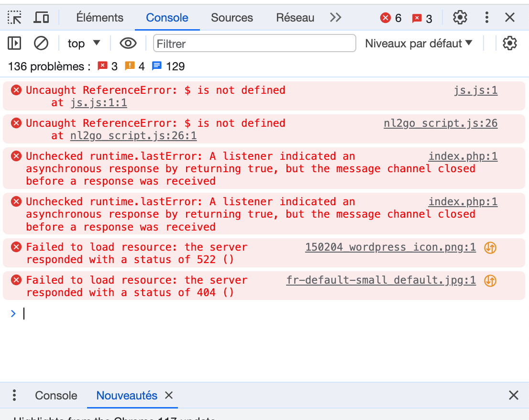The image size is (529, 420).
Task: Open the DevTools three-dot customize menu
Action: pyautogui.click(x=486, y=18)
